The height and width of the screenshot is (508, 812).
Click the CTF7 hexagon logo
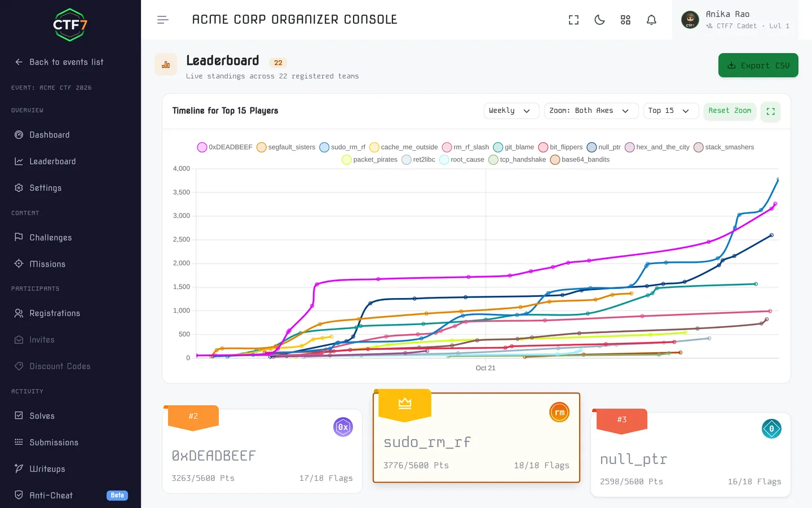[x=70, y=25]
